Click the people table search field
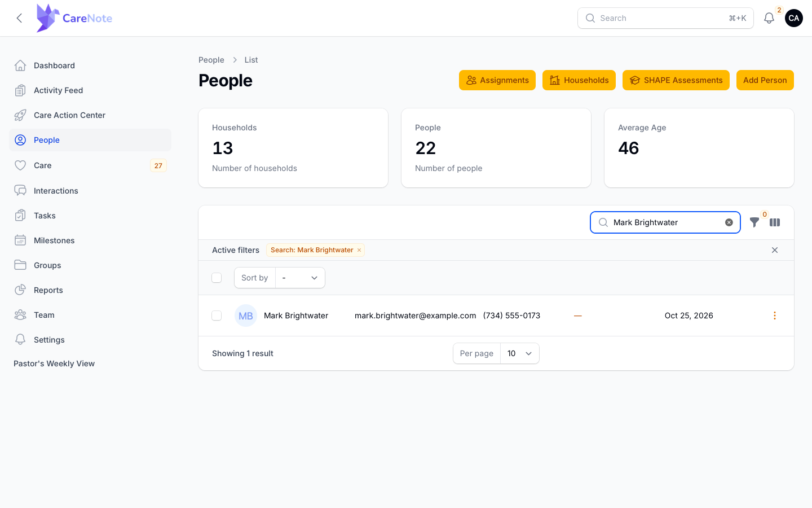This screenshot has width=812, height=508. point(665,222)
